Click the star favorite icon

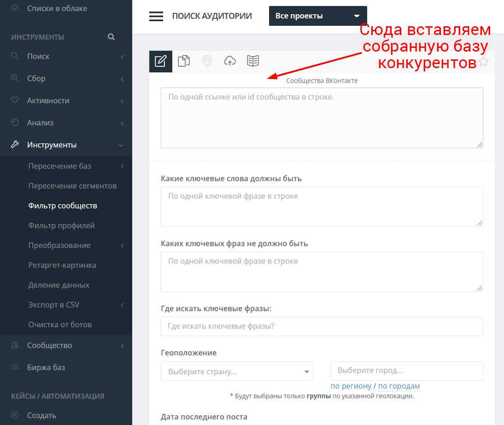click(483, 62)
